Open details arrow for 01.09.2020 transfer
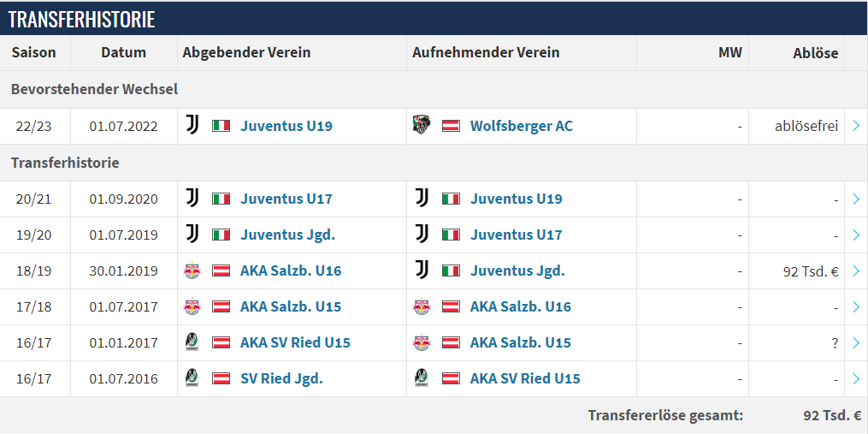The height and width of the screenshot is (434, 868). 856,199
